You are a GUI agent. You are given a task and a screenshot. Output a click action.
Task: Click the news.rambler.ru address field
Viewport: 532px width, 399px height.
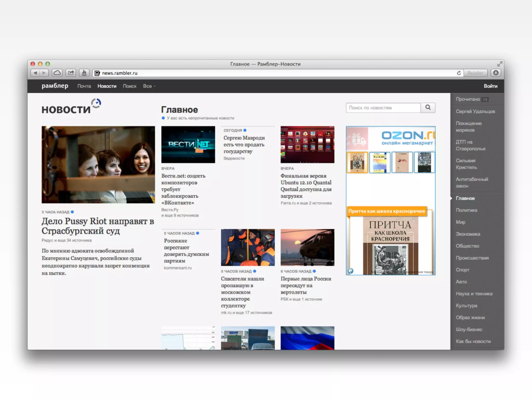pyautogui.click(x=277, y=73)
